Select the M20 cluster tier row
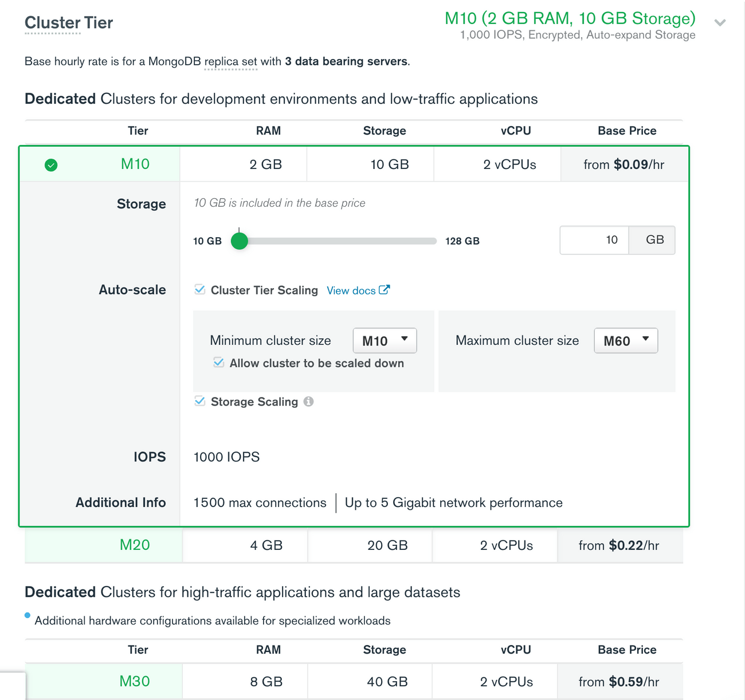The image size is (745, 700). pyautogui.click(x=135, y=545)
